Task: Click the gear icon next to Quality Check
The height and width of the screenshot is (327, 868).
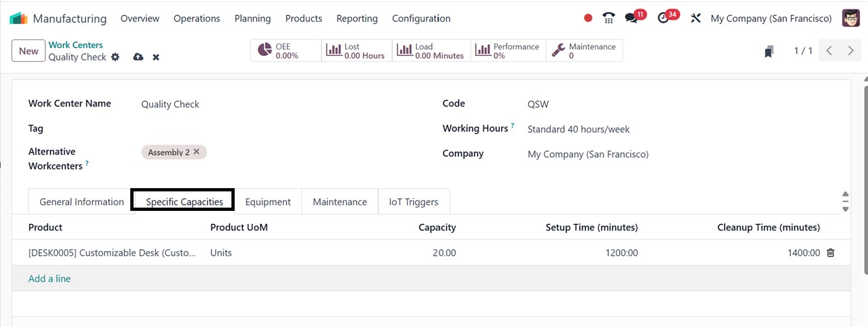Action: [x=115, y=57]
